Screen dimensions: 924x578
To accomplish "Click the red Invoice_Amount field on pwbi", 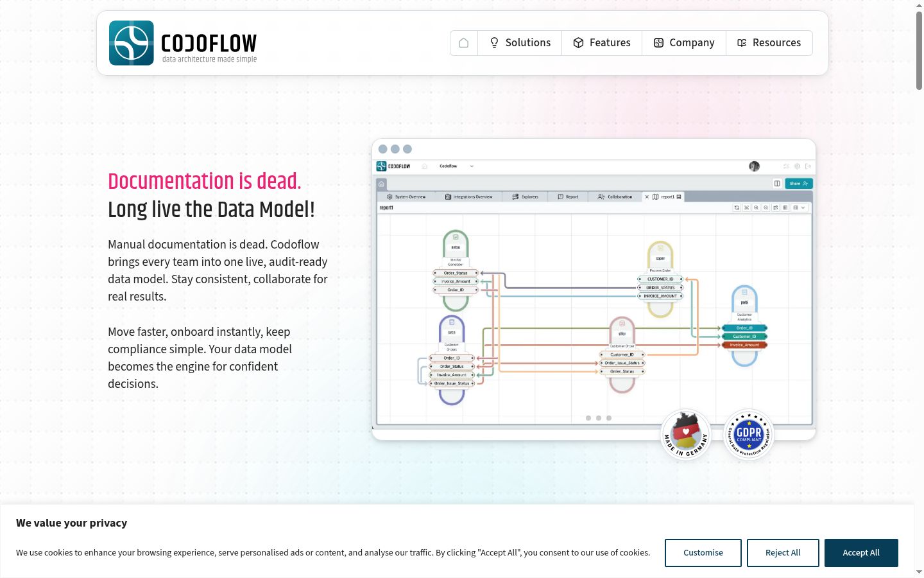I will [744, 345].
